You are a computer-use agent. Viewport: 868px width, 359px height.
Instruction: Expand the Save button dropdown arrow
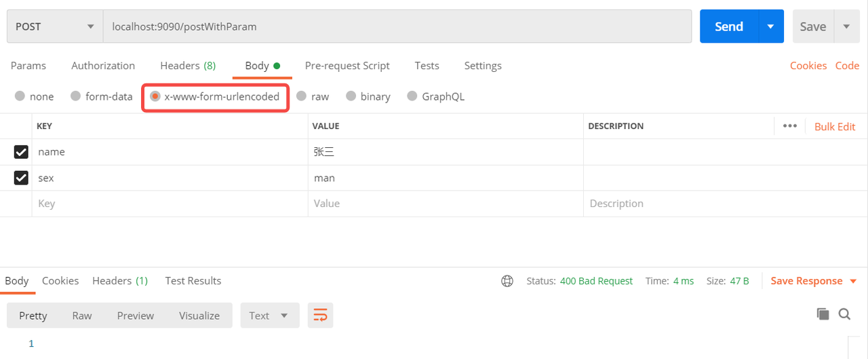click(x=846, y=26)
